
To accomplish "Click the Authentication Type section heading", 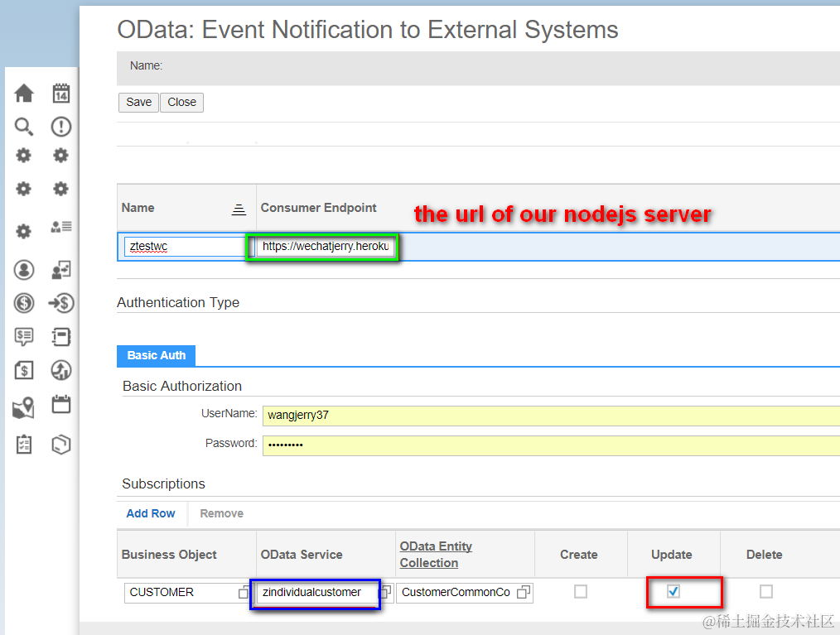I will tap(178, 302).
